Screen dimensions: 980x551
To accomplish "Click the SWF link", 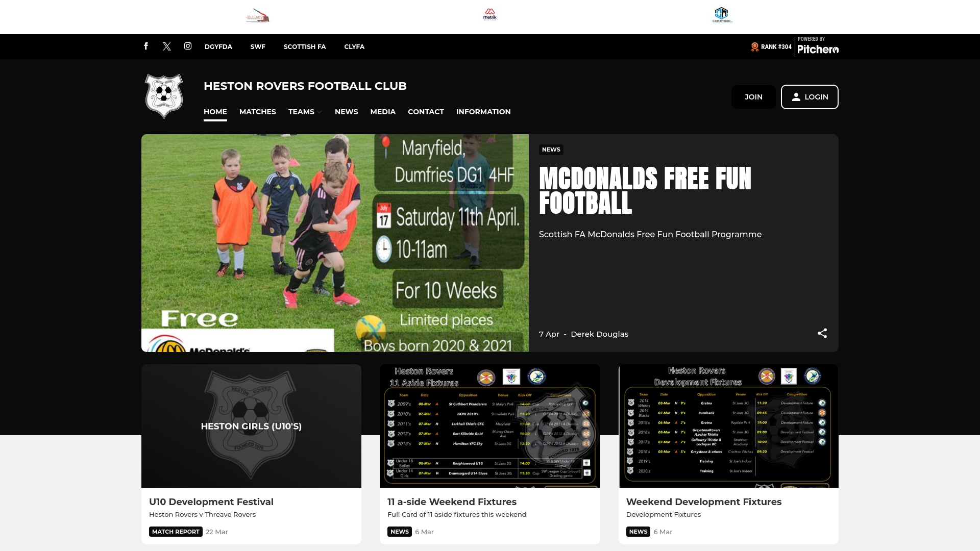I will point(258,47).
